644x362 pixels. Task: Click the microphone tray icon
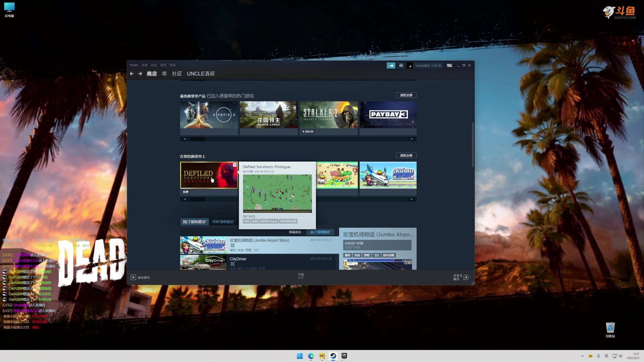click(598, 356)
